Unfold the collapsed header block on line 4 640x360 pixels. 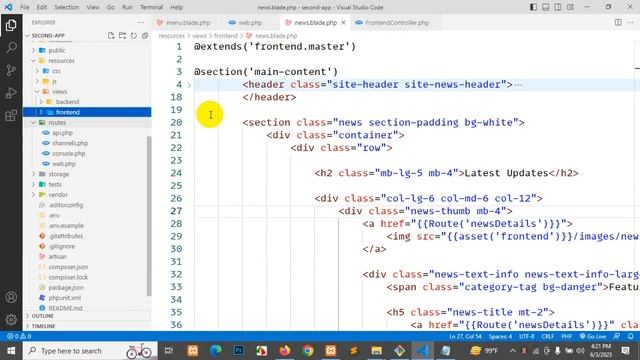point(189,85)
